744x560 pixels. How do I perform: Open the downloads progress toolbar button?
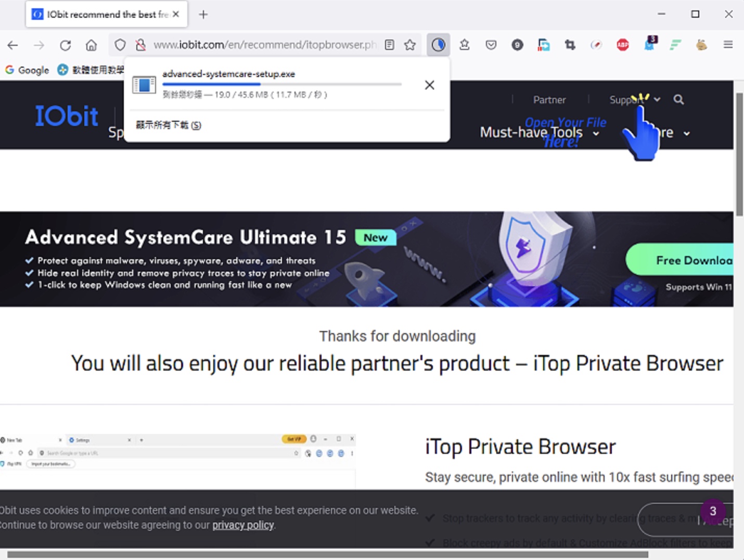(439, 45)
